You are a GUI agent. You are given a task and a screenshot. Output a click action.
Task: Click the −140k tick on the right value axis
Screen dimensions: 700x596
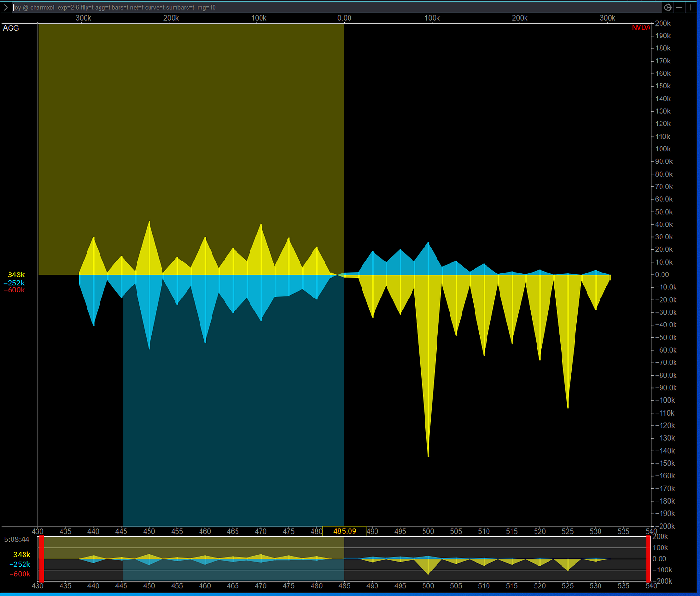point(664,451)
